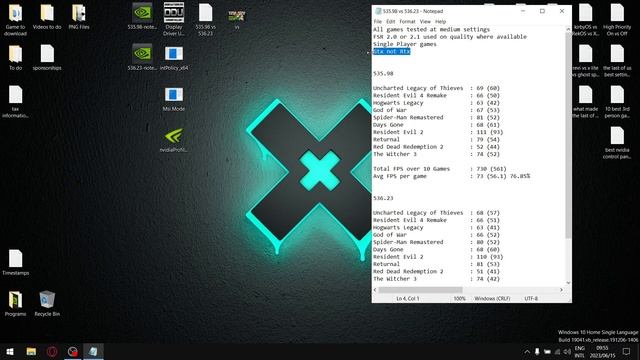Select the 536.23 NVIDIA driver installer icon
Screen dimensions: 640x360
142,58
